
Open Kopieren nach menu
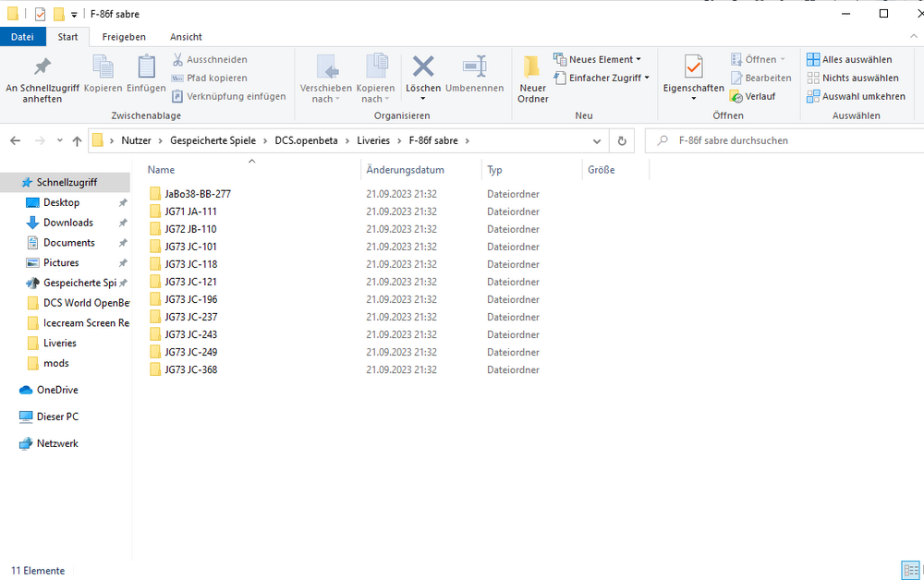[375, 79]
